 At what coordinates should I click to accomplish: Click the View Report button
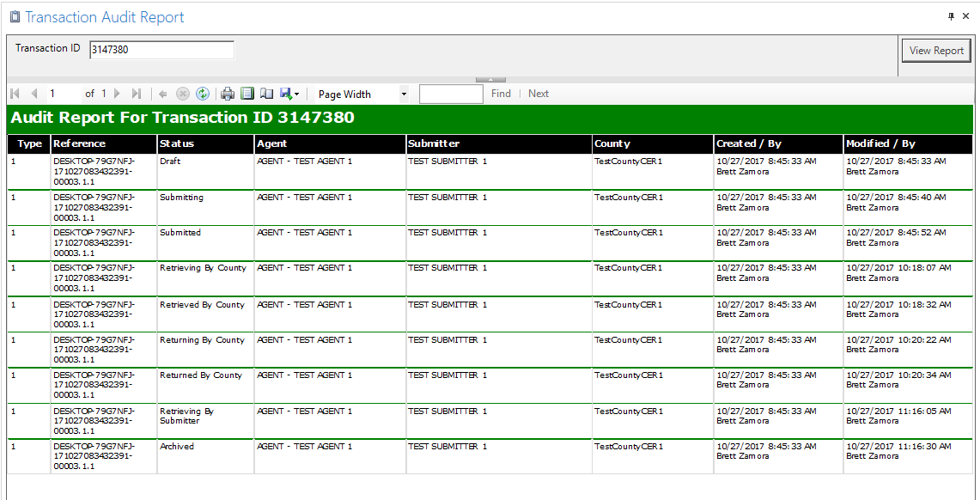[936, 51]
